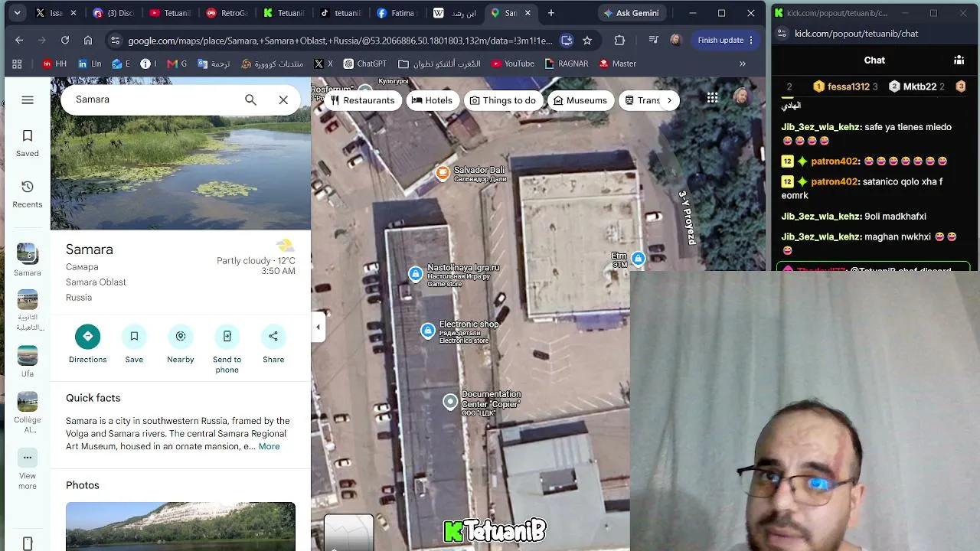Click the search magnifier in Maps

250,99
